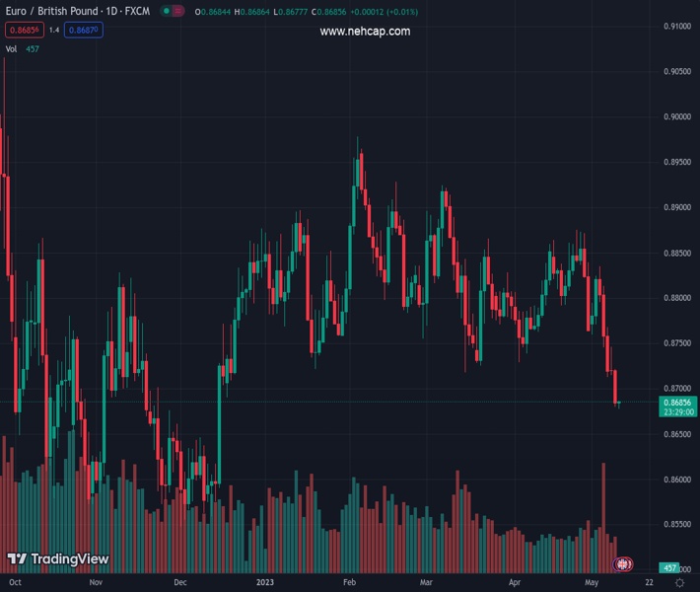The width and height of the screenshot is (700, 592).
Task: Click the www.nehcap.com watermark text
Action: tap(365, 32)
